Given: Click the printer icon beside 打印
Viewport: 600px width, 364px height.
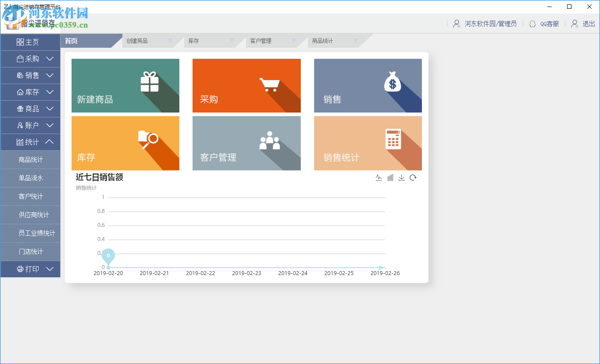Looking at the screenshot, I should (20, 269).
